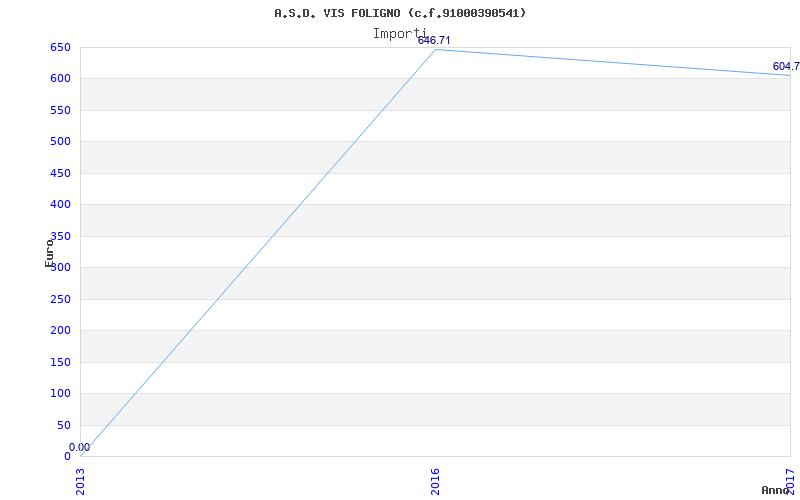
Task: Select the 646.71 data label
Action: point(434,40)
